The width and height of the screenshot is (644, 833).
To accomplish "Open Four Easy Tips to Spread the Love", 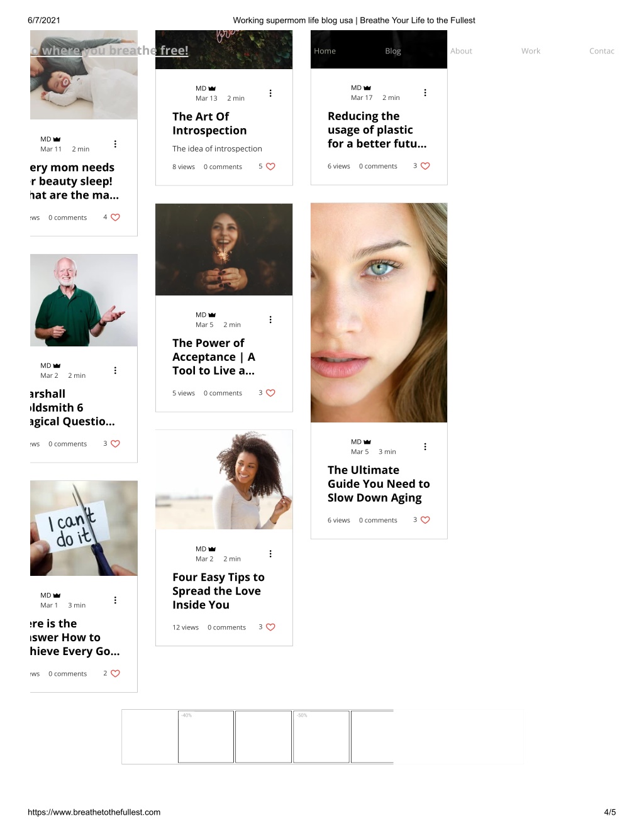I will pos(219,591).
